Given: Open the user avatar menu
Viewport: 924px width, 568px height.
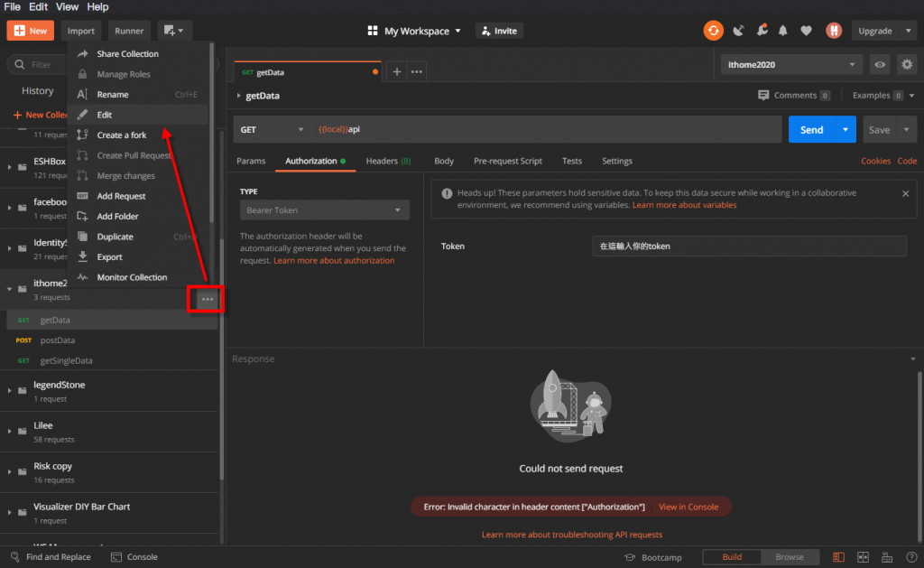Looking at the screenshot, I should [833, 31].
